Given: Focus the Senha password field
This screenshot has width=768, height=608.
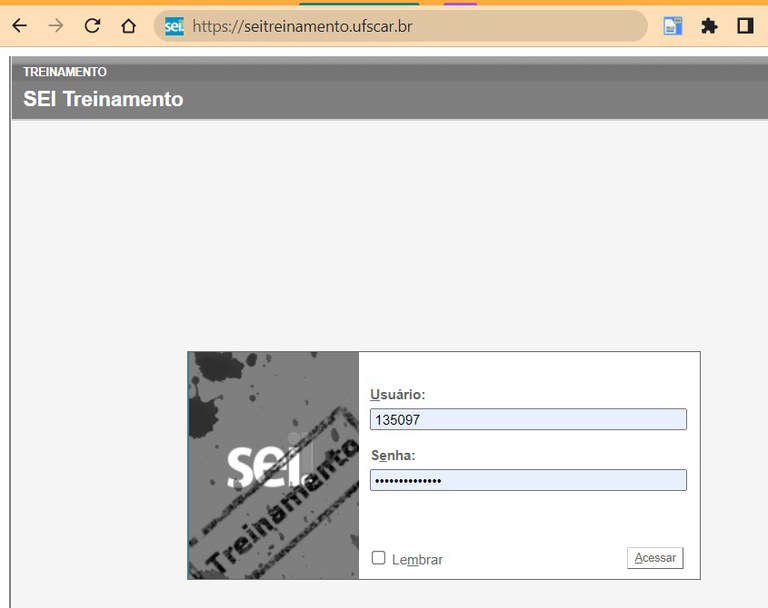Looking at the screenshot, I should point(528,480).
